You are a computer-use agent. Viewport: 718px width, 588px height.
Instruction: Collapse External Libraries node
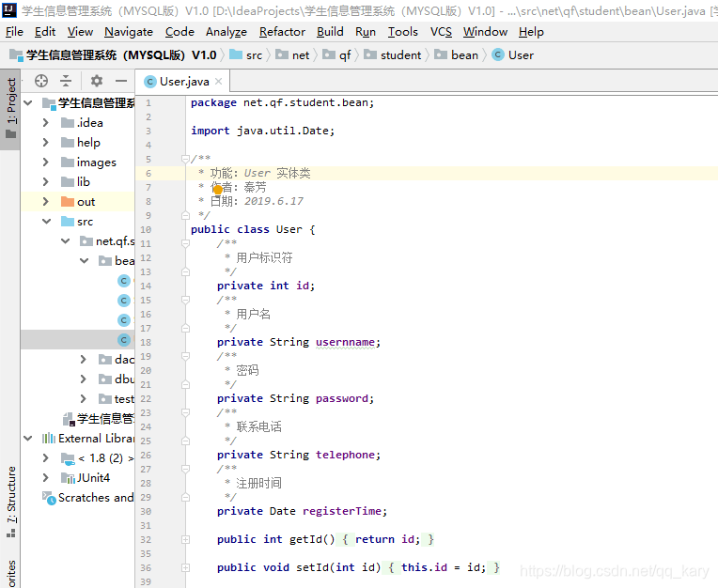tap(28, 439)
